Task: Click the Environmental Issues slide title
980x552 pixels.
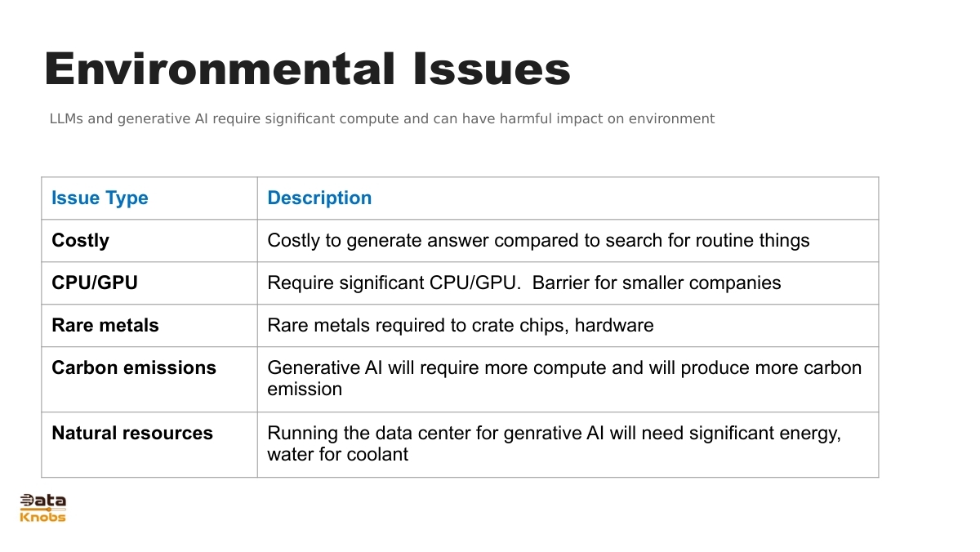Action: 307,69
